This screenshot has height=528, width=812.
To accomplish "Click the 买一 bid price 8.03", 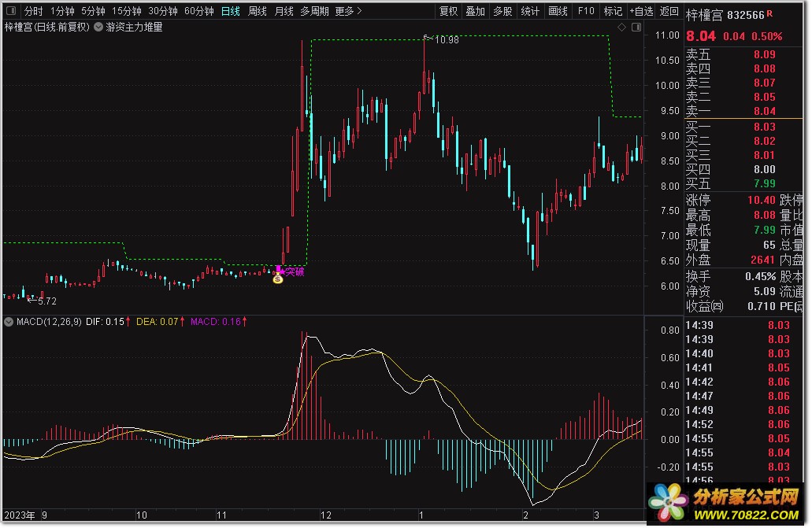I will [765, 127].
